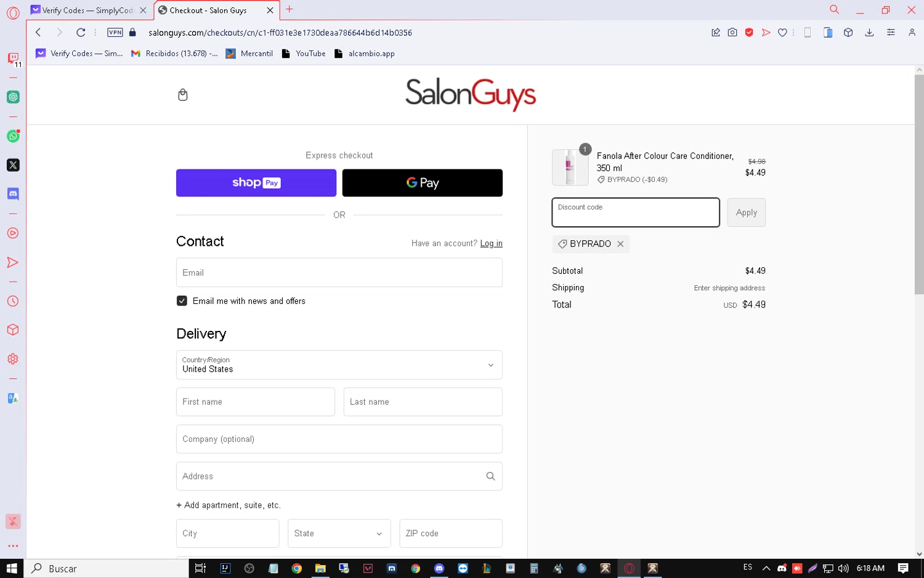The height and width of the screenshot is (578, 924).
Task: Click the Last name field
Action: [x=423, y=402]
